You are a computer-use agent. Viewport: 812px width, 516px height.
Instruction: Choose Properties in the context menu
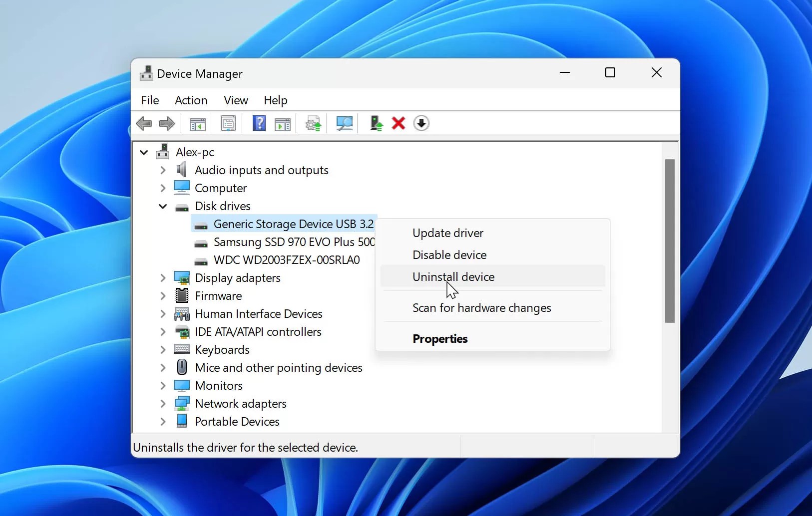440,339
